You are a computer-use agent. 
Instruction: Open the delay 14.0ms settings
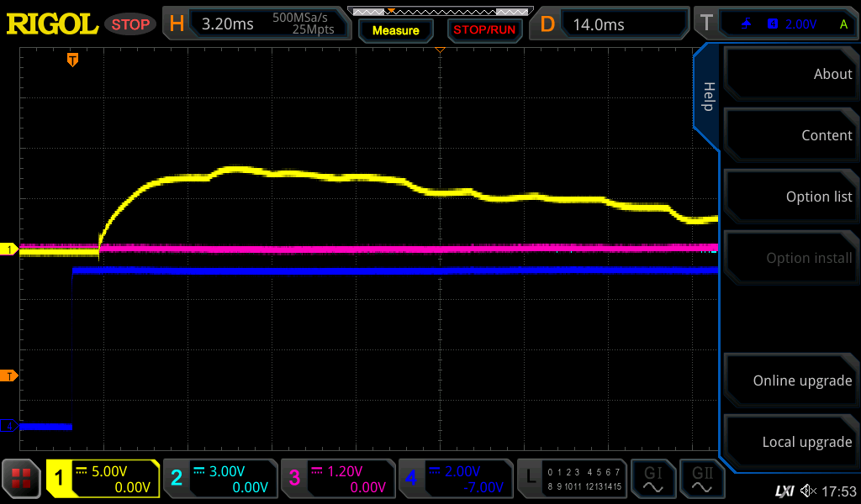[611, 24]
